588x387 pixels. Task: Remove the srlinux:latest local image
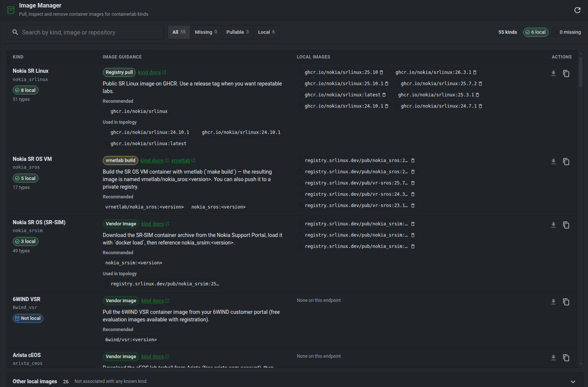coord(384,95)
